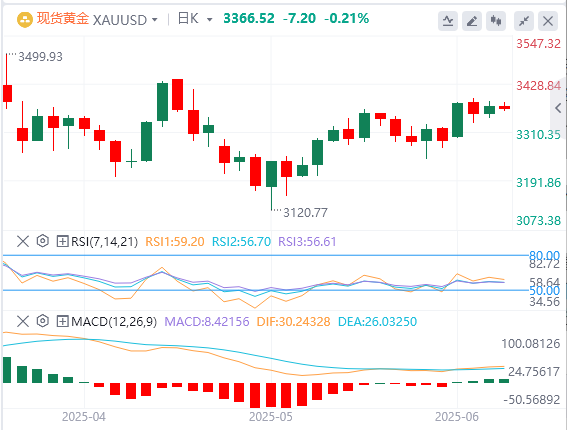Click the collapse chart arrows icon

pyautogui.click(x=524, y=21)
